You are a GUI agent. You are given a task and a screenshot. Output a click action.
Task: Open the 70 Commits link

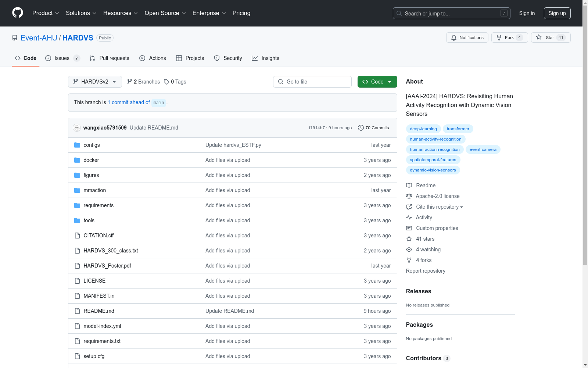point(373,128)
